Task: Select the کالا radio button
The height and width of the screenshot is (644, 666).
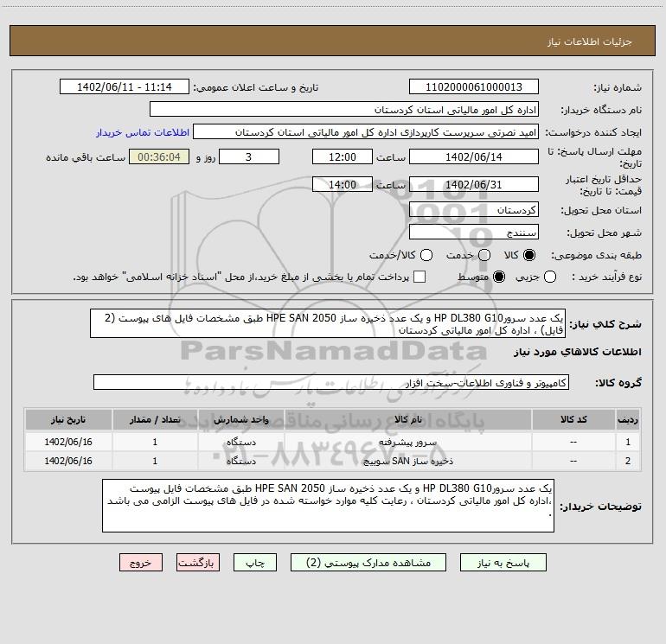Action: (x=529, y=255)
